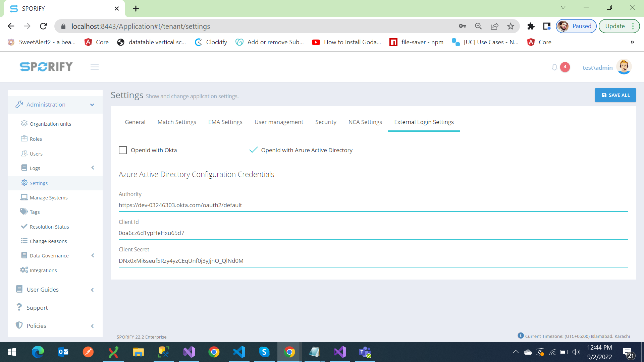Select the Organization units icon in sidebar
Viewport: 644px width, 362px height.
point(24,123)
